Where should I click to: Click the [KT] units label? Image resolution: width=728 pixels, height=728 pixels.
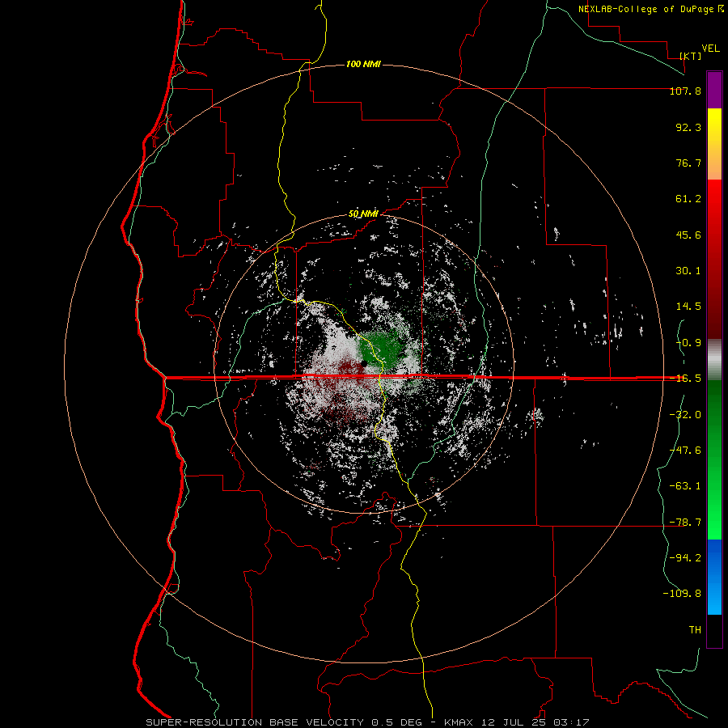pyautogui.click(x=691, y=56)
